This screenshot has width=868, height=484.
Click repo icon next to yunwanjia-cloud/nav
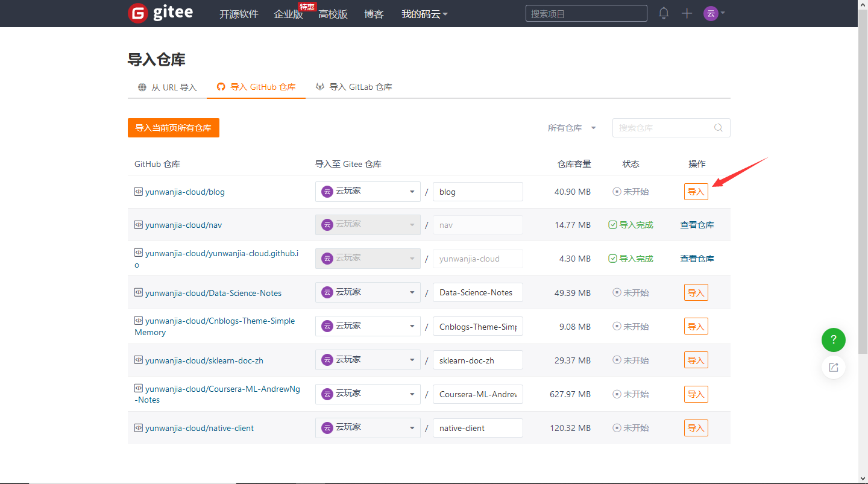coord(139,225)
